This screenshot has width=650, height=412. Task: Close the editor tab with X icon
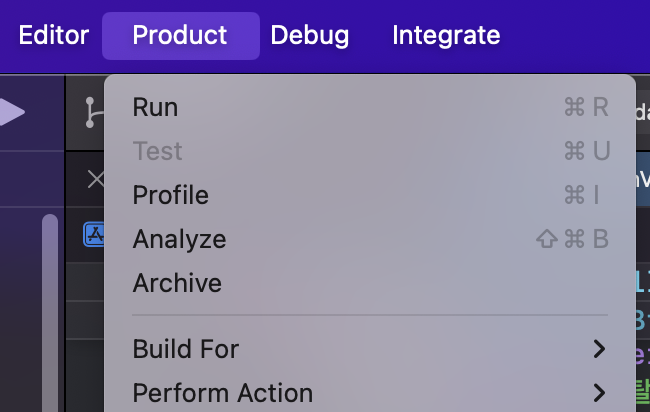point(95,180)
